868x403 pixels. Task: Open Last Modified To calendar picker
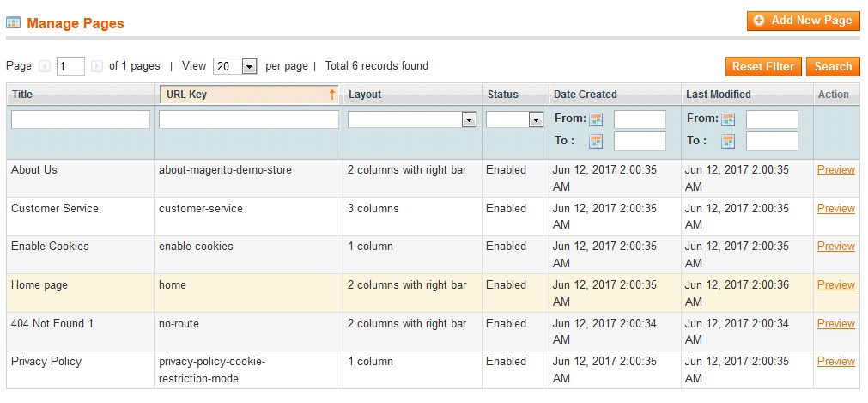coord(728,142)
